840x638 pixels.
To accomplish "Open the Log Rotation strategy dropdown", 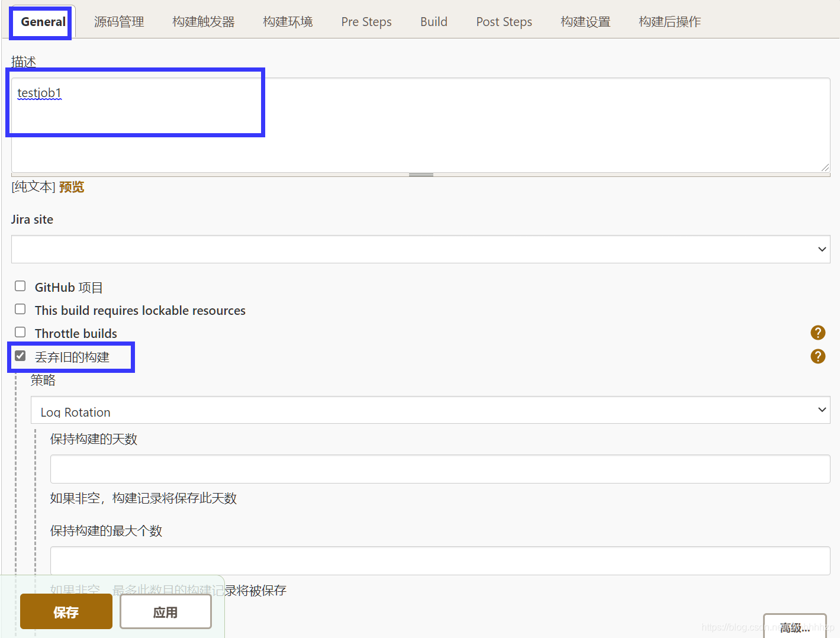I will click(430, 410).
